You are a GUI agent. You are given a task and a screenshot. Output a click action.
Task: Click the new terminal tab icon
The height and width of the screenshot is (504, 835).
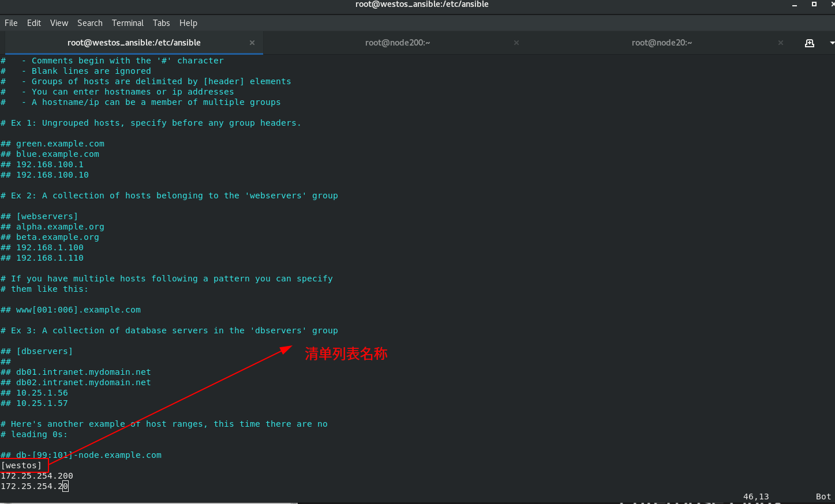click(810, 43)
